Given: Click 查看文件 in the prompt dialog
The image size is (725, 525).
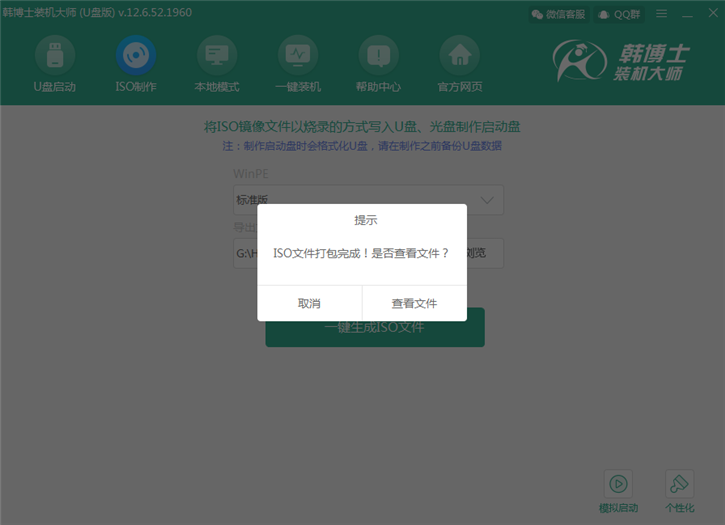Looking at the screenshot, I should pyautogui.click(x=414, y=303).
